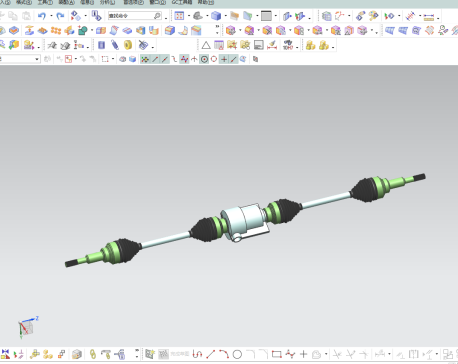The image size is (458, 364).
Task: Toggle the Arc Center circle-dot snap option
Action: [x=204, y=59]
